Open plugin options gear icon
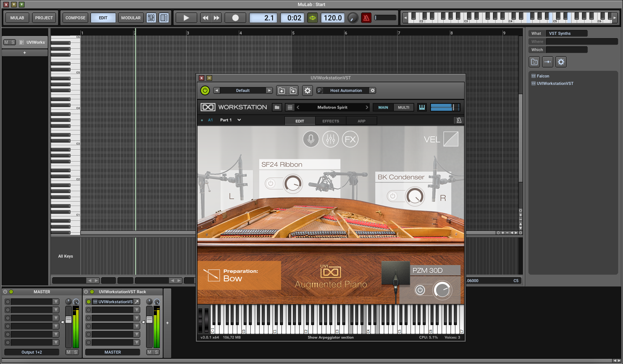 pyautogui.click(x=307, y=90)
